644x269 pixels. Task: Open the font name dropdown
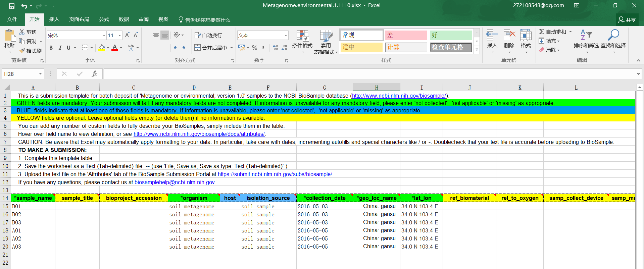click(104, 35)
